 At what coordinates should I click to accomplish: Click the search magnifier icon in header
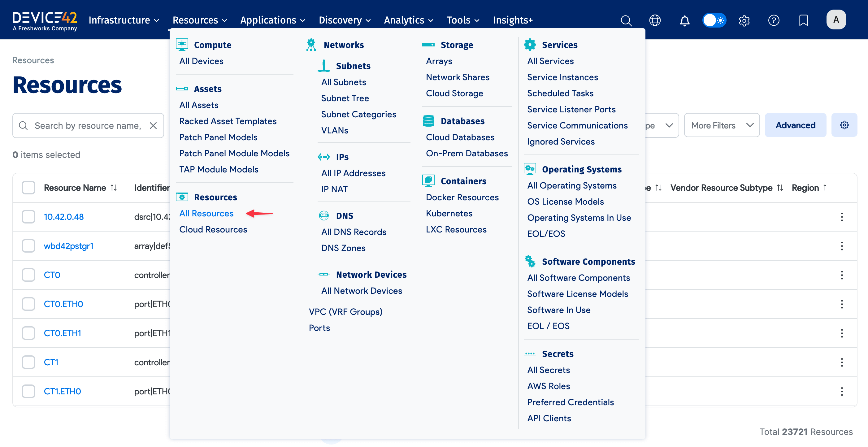626,20
